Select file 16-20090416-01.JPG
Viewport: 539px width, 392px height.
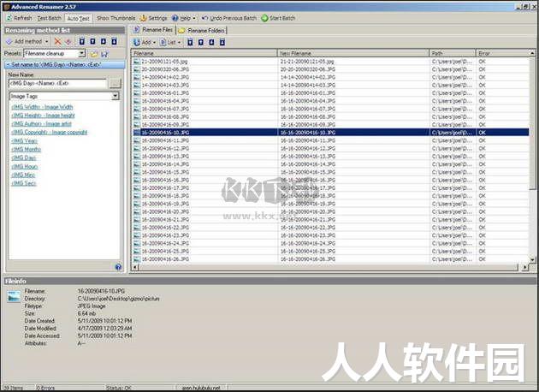click(x=165, y=93)
